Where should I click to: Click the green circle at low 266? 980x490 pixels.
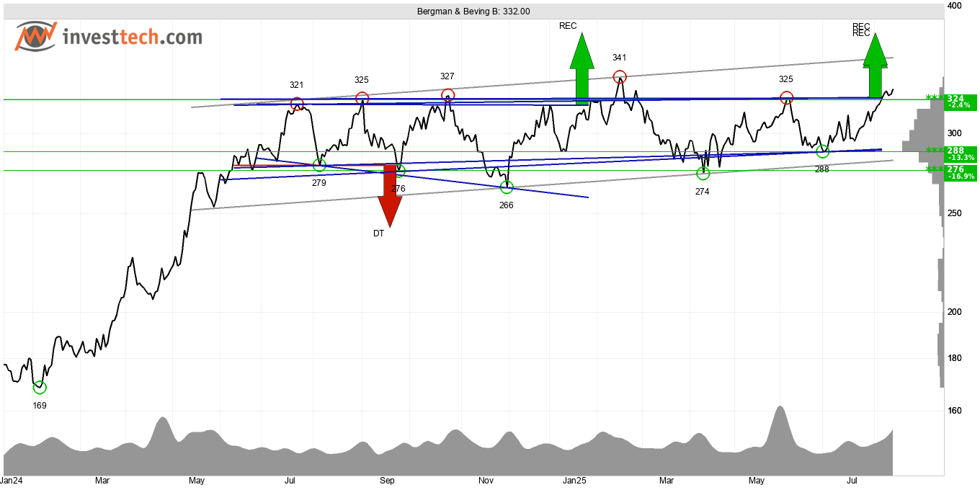pyautogui.click(x=507, y=187)
